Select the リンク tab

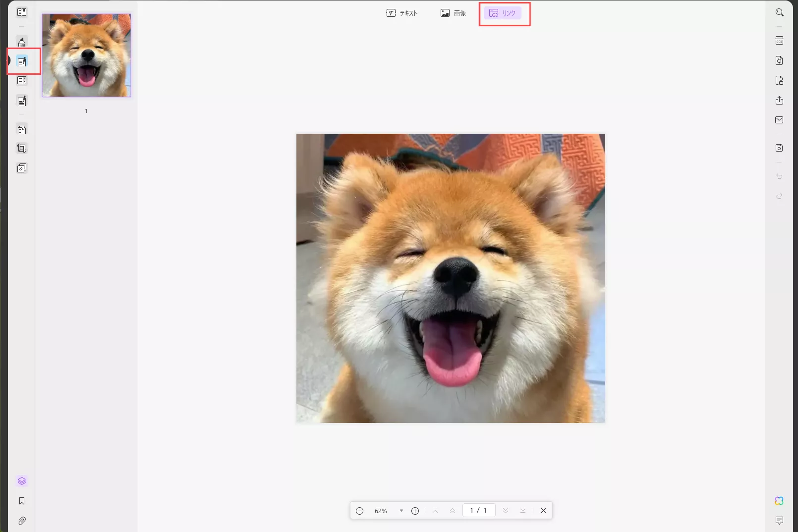click(503, 13)
